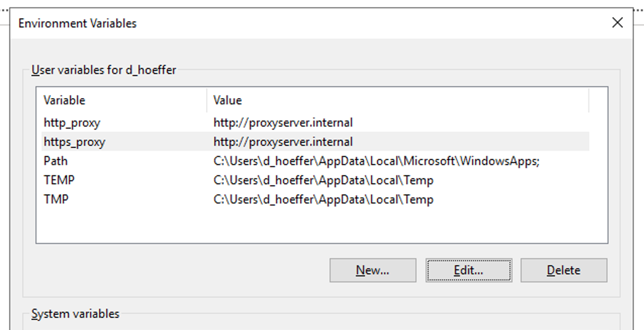Select the TEMP variable entry

[59, 180]
